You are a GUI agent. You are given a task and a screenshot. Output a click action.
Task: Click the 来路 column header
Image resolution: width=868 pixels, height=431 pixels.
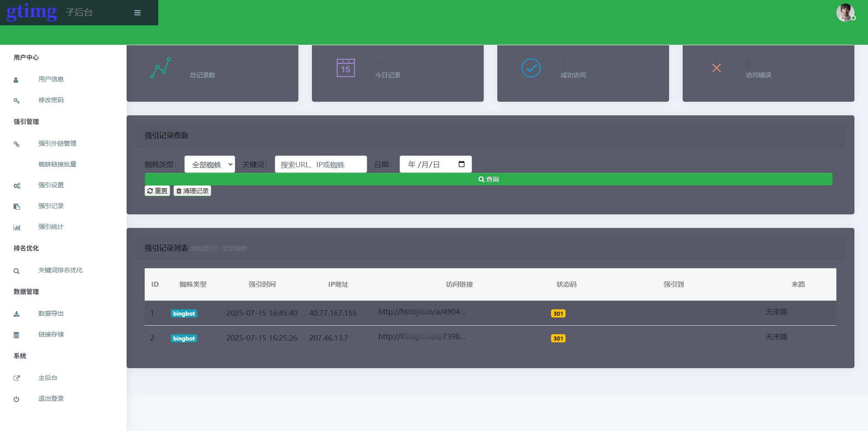798,284
